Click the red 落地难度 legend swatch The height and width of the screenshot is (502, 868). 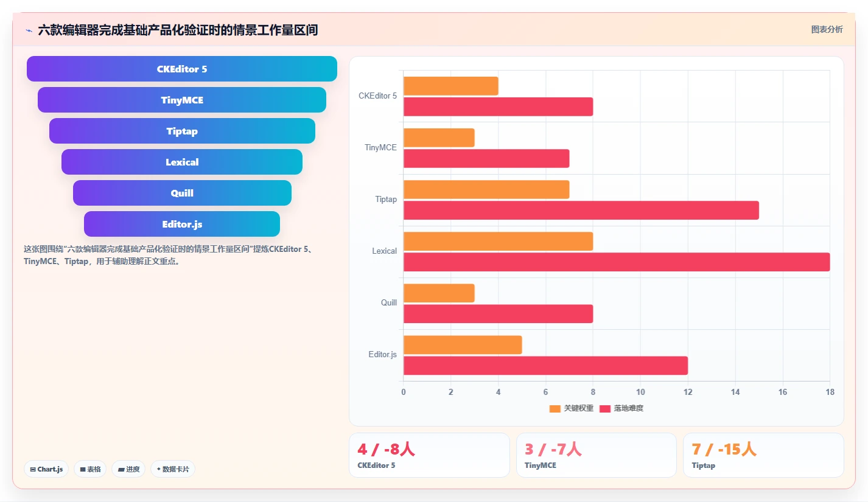[605, 408]
